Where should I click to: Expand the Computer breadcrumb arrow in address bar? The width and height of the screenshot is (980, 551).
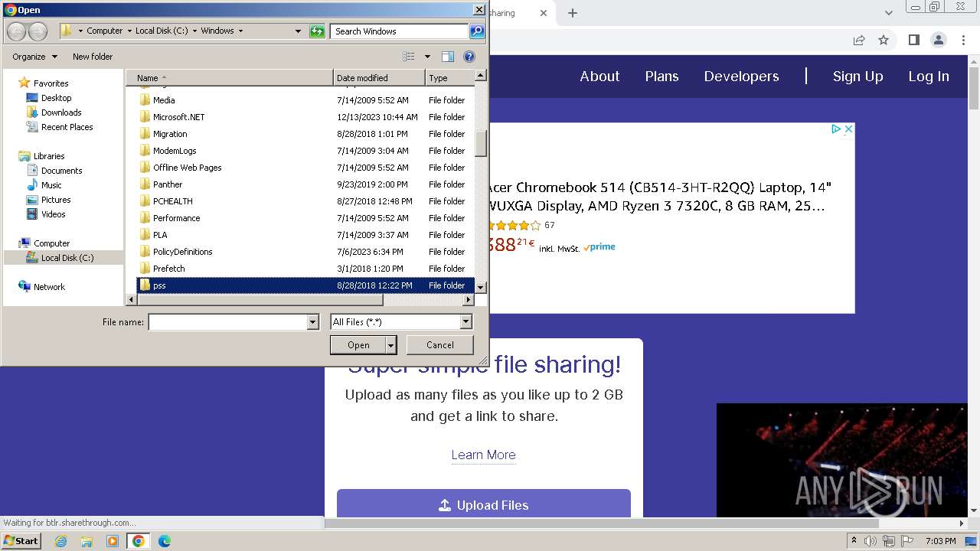click(129, 31)
